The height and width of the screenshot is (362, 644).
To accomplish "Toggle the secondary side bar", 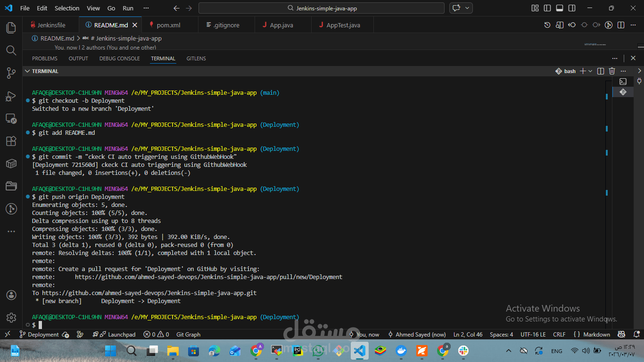I will click(x=572, y=8).
